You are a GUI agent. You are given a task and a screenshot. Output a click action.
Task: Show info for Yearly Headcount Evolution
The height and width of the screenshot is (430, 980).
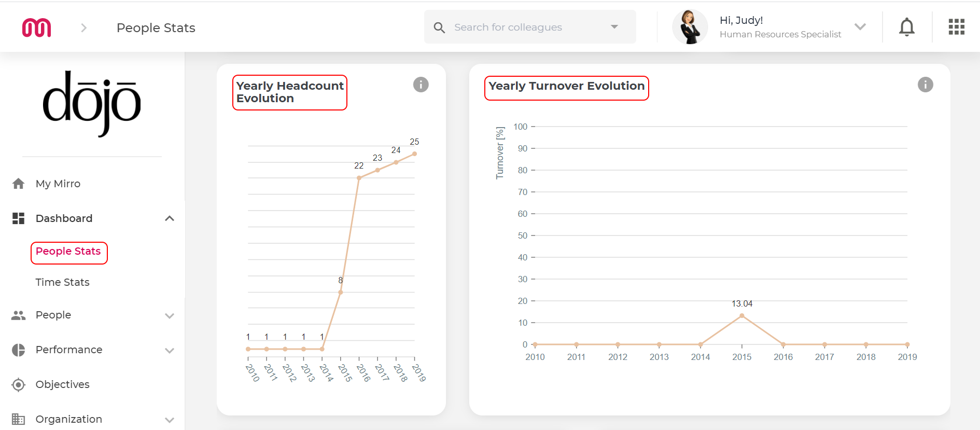pos(421,85)
